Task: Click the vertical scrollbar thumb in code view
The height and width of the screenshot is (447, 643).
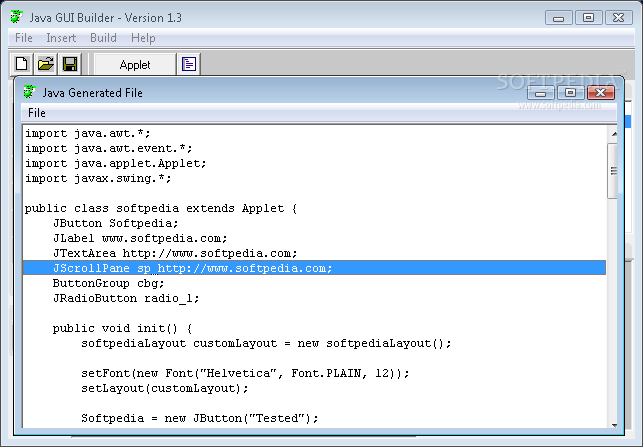Action: 613,171
